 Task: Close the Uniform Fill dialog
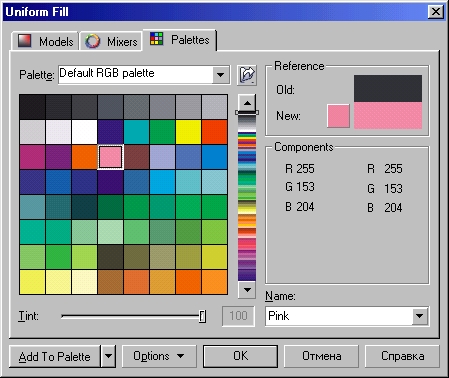click(x=435, y=12)
